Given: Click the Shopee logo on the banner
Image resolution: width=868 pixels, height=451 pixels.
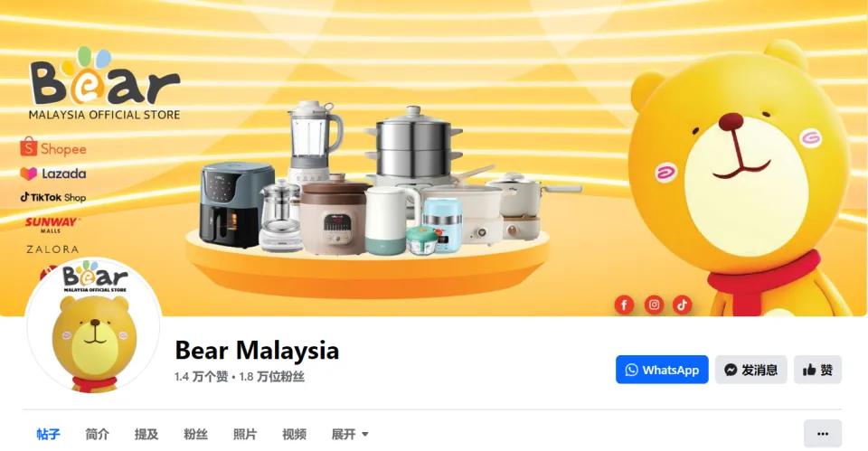Looking at the screenshot, I should pyautogui.click(x=53, y=147).
